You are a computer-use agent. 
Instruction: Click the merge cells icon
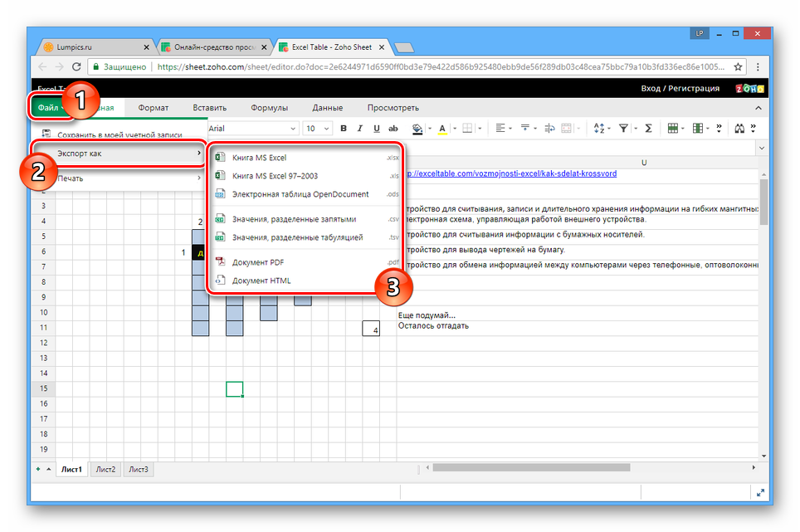point(566,129)
